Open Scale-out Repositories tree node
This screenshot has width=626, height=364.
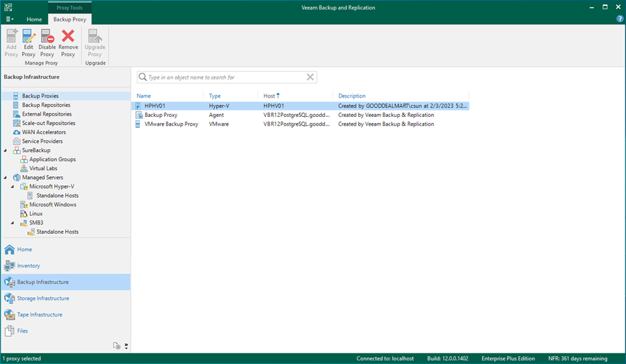coord(49,123)
